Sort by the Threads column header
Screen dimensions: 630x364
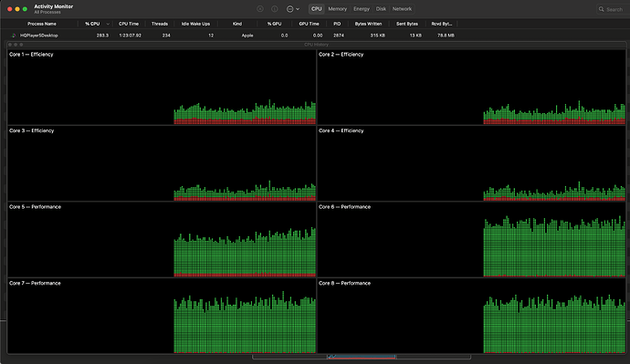click(x=160, y=24)
